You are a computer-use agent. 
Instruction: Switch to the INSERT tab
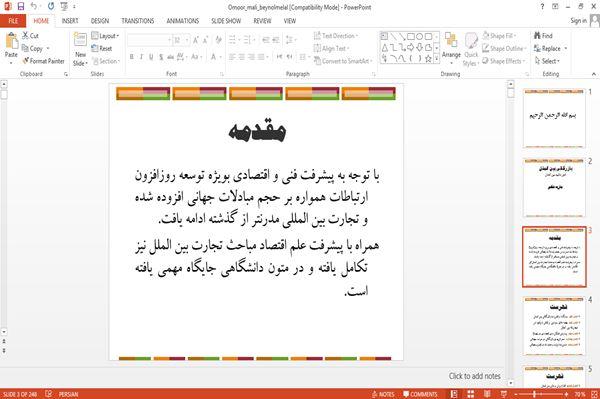coord(70,21)
